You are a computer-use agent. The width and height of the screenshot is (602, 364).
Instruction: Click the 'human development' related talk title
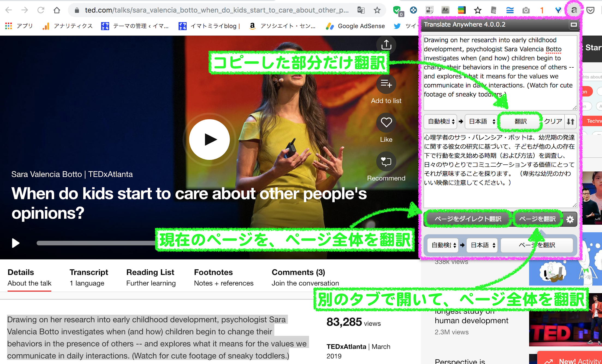tap(471, 321)
